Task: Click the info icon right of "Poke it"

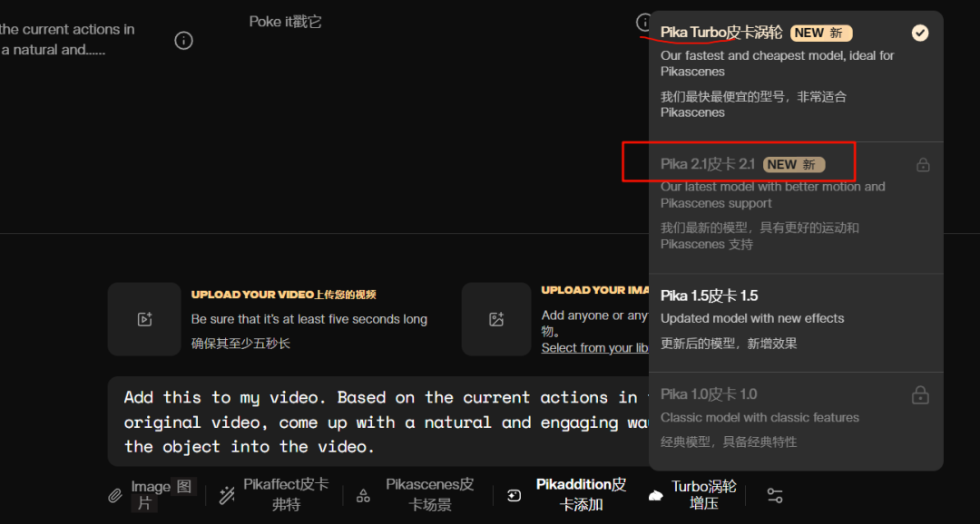Action: (x=643, y=23)
